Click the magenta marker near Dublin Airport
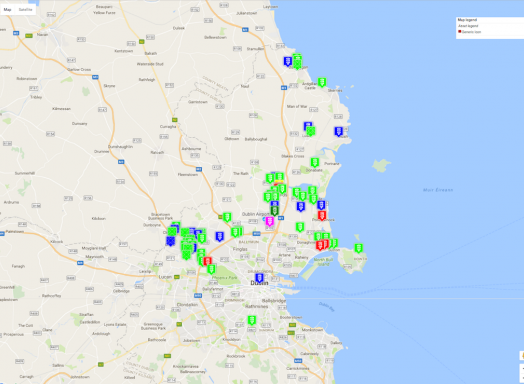The image size is (524, 384). click(270, 221)
